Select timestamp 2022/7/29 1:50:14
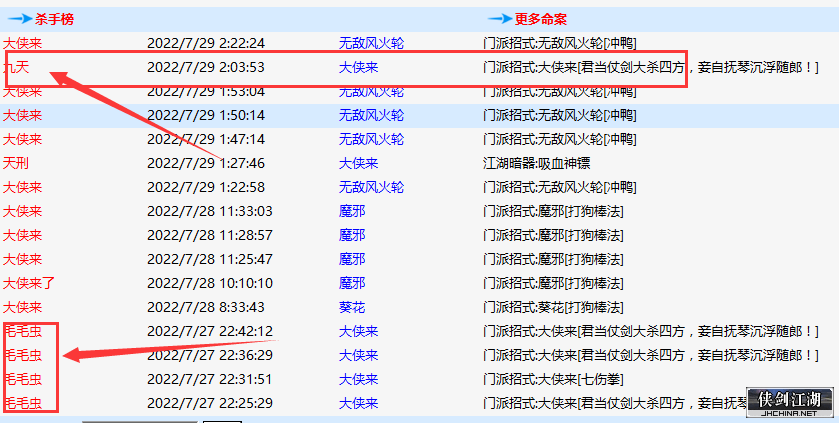Image resolution: width=839 pixels, height=423 pixels. [206, 116]
